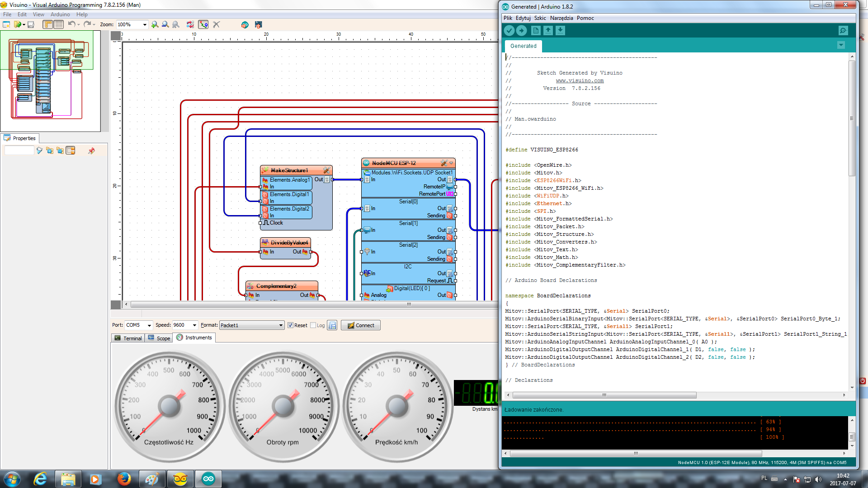This screenshot has width=868, height=488.
Task: Switch to the Scope tab
Action: (159, 338)
